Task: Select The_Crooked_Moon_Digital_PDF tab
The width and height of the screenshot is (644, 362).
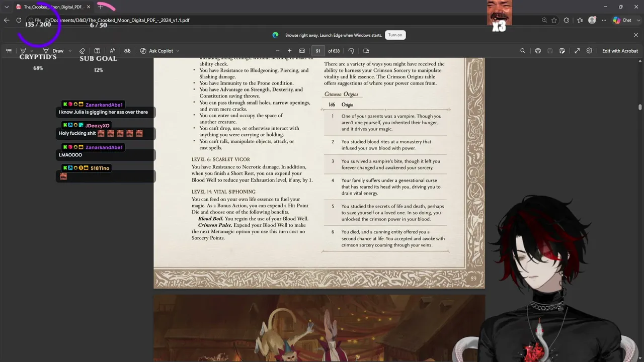Action: click(53, 7)
